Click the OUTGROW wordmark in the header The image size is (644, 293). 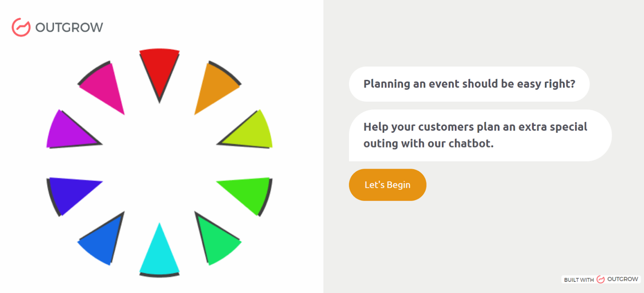click(x=69, y=28)
